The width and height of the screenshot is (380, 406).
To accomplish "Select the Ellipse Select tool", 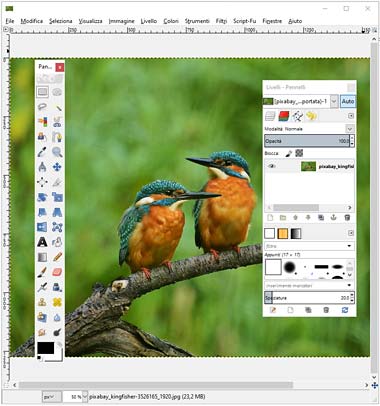I will point(57,92).
